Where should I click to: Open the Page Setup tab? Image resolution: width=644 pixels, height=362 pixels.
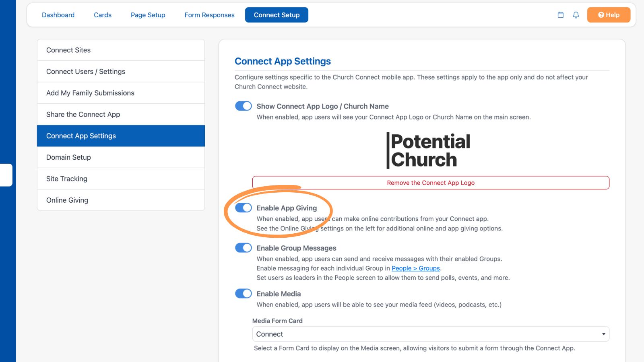(148, 15)
